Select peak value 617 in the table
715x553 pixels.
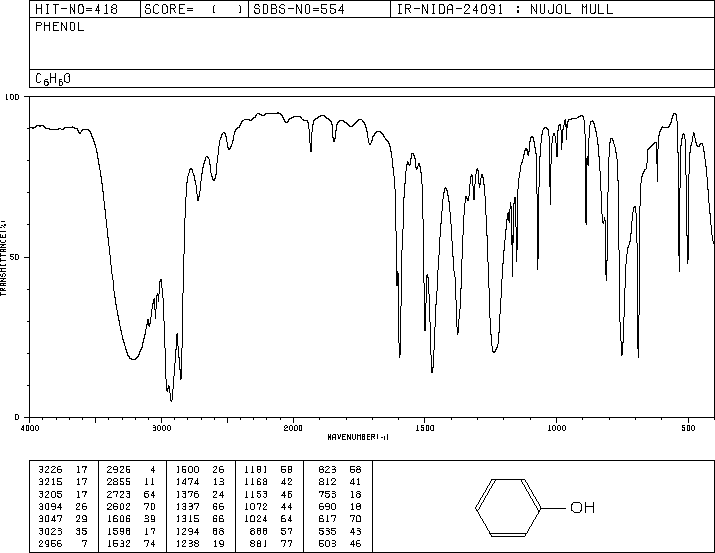pos(327,519)
